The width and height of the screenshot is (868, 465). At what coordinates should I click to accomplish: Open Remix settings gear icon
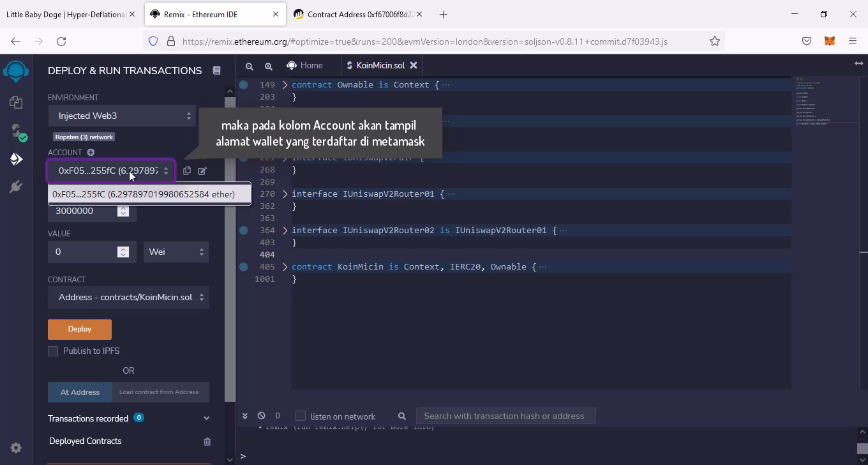[16, 448]
